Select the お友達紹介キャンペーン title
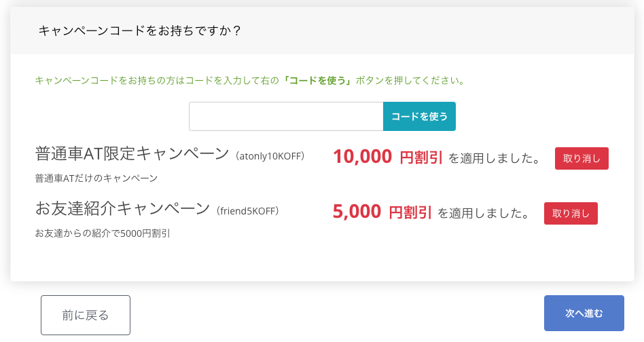This screenshot has height=342, width=644. coord(123,208)
